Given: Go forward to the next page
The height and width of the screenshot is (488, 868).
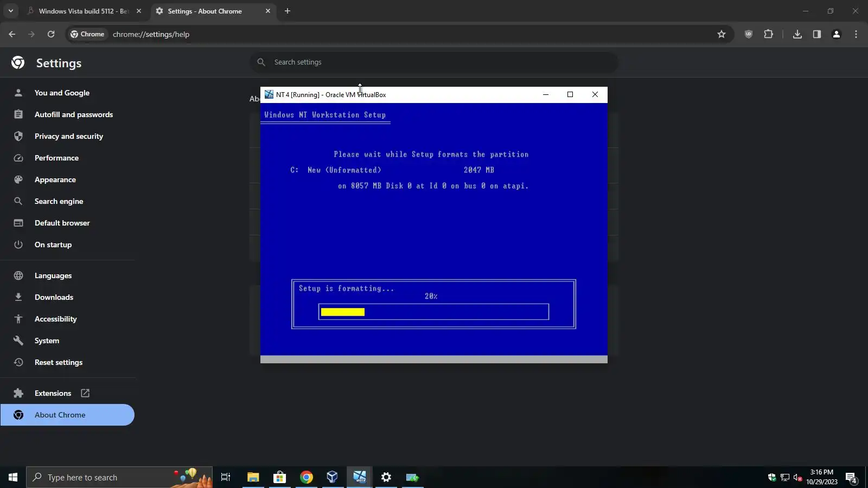Looking at the screenshot, I should click(x=31, y=34).
